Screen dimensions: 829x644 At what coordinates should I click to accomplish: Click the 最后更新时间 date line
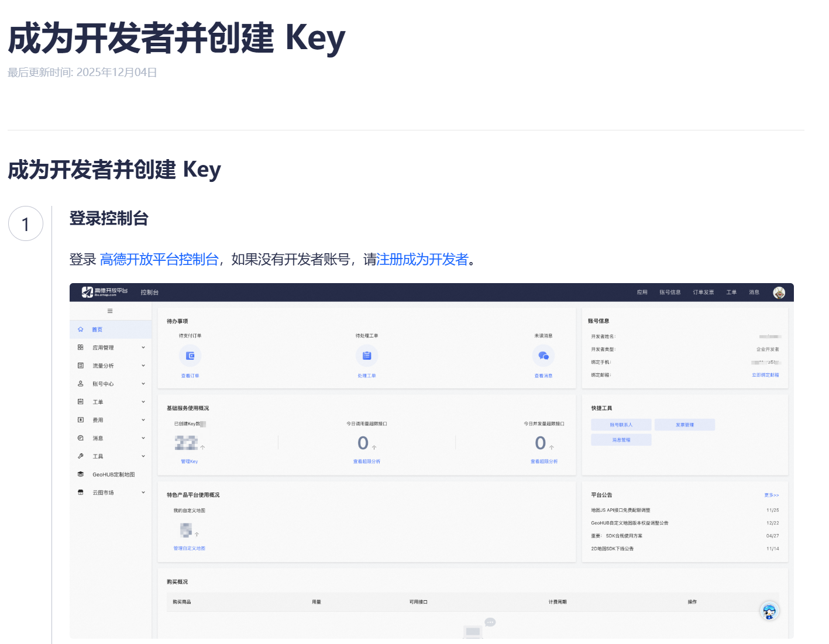pos(82,73)
